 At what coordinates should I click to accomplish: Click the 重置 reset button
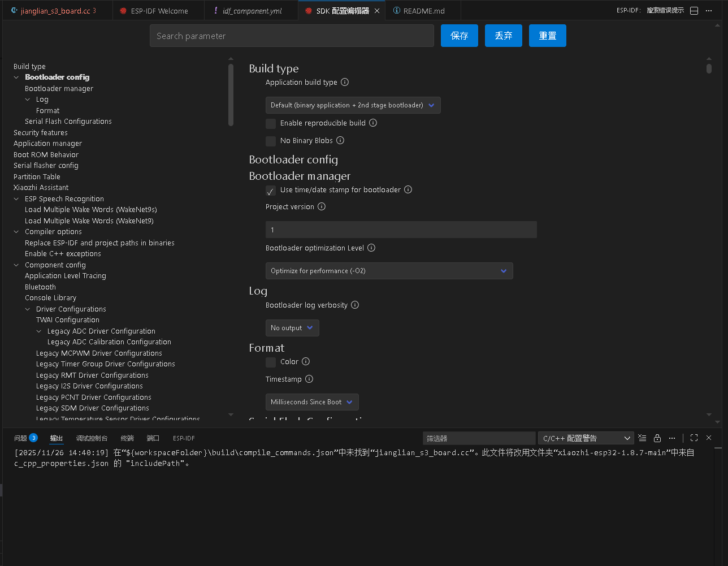click(x=547, y=35)
